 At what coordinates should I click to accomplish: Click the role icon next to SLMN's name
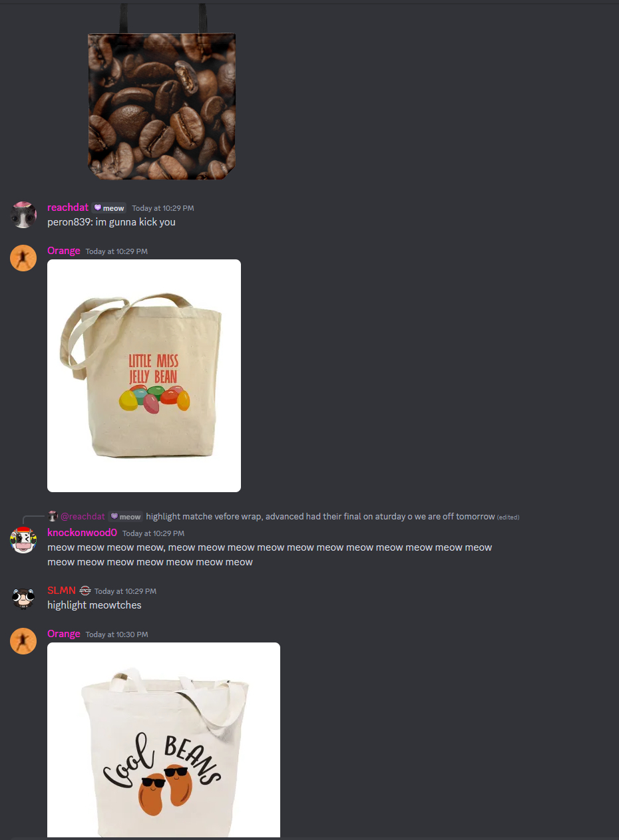pos(85,591)
